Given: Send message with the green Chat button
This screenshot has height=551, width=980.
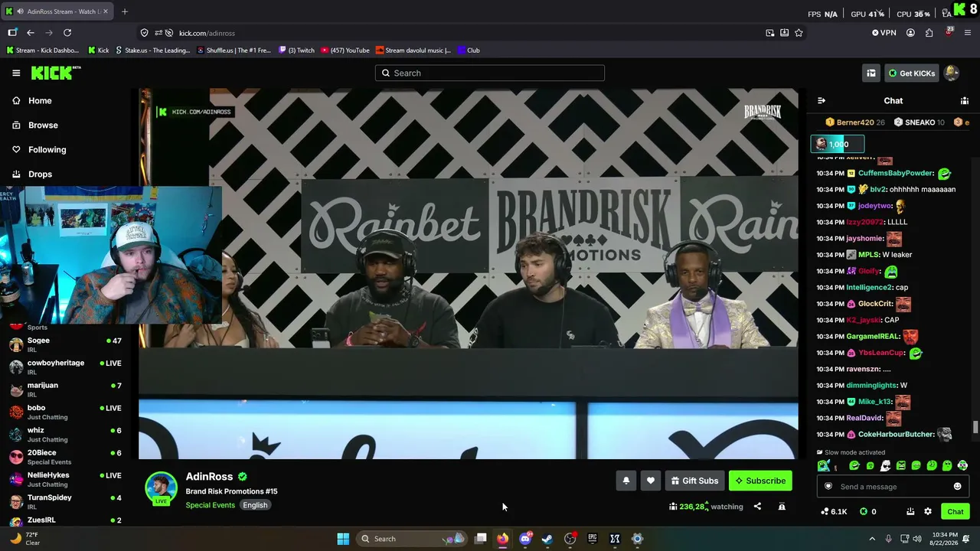Looking at the screenshot, I should 955,511.
